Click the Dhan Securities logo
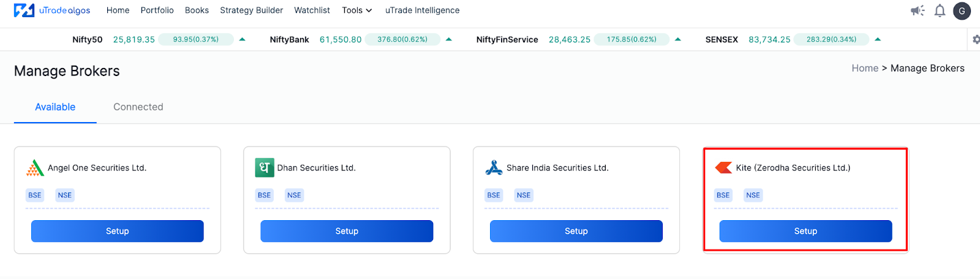 (x=265, y=167)
